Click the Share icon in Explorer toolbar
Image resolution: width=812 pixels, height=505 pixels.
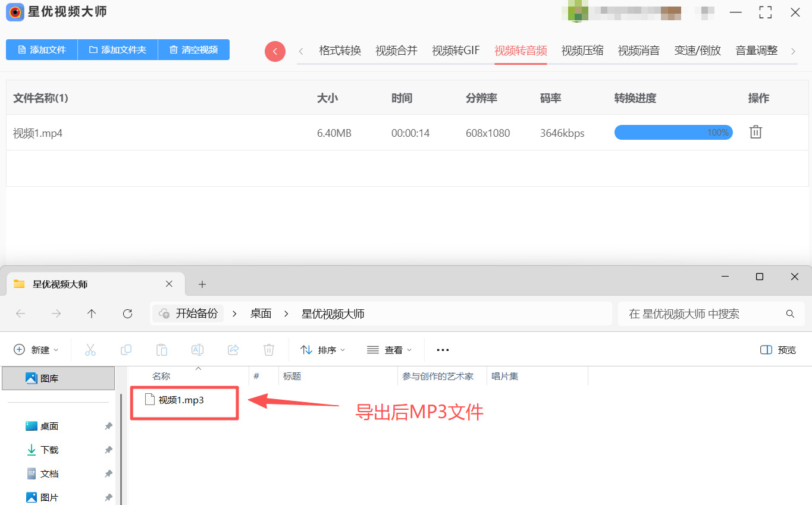[x=233, y=350]
